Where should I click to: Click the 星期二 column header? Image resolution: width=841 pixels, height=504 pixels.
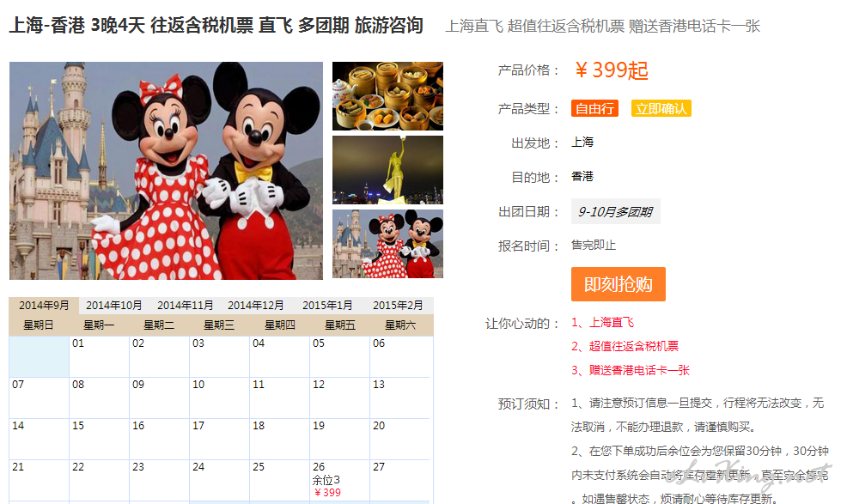click(159, 325)
